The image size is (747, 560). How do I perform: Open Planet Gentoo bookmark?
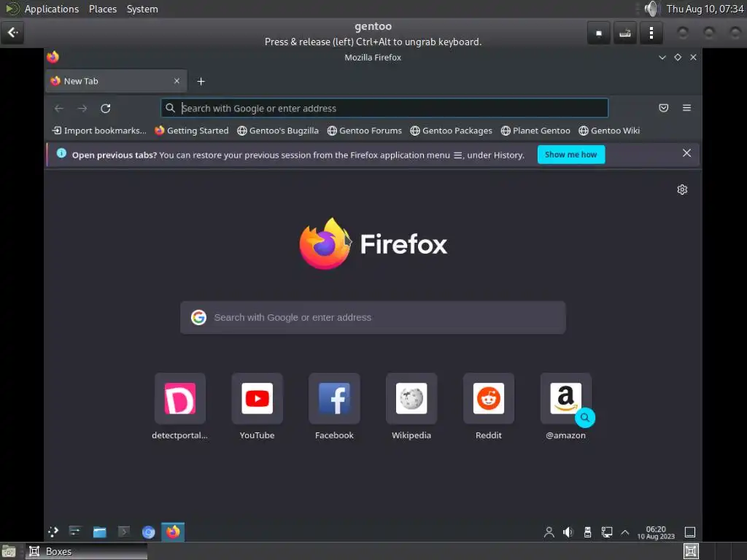click(536, 131)
